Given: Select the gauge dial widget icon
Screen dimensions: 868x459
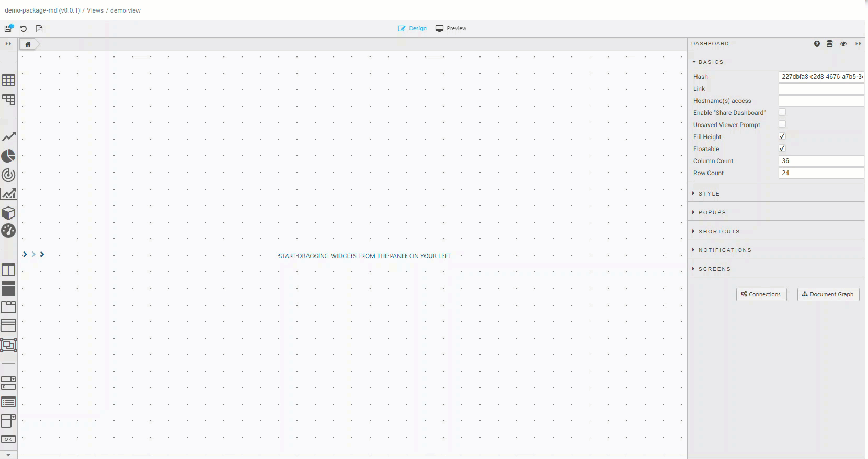Looking at the screenshot, I should tap(8, 231).
